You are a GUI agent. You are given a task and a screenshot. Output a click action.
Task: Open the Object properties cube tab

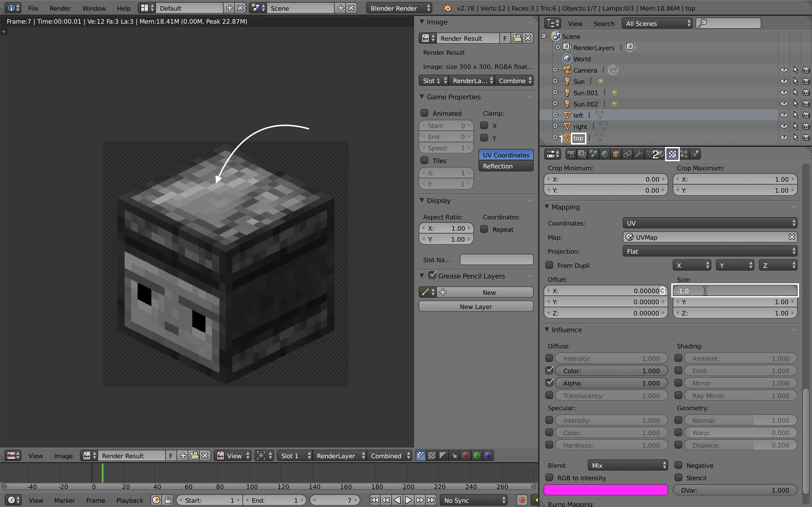tap(616, 154)
